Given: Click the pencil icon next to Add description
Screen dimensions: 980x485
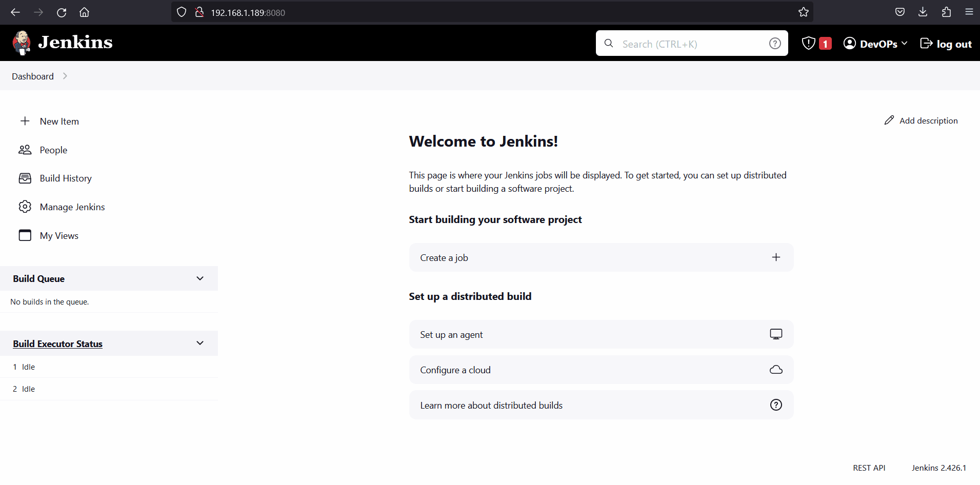Looking at the screenshot, I should click(889, 120).
